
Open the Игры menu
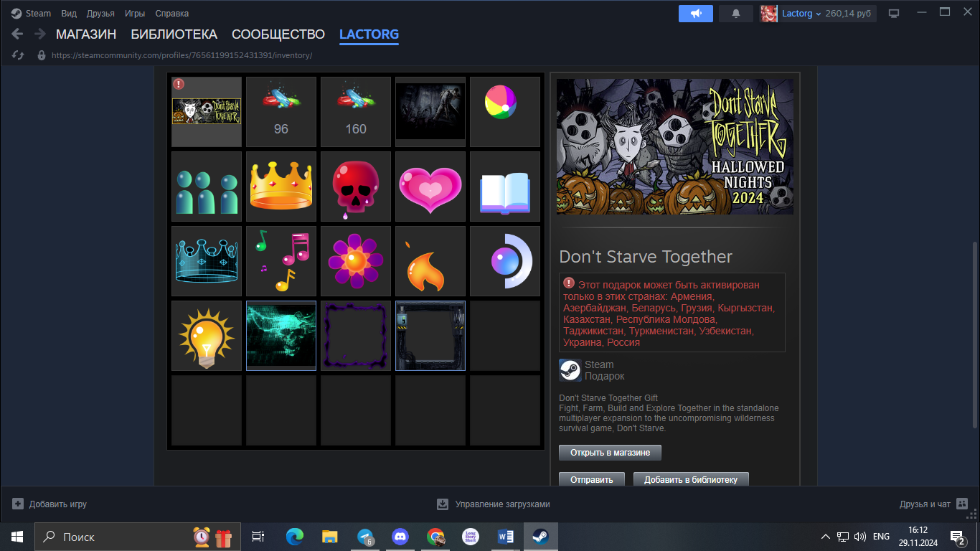(x=135, y=14)
